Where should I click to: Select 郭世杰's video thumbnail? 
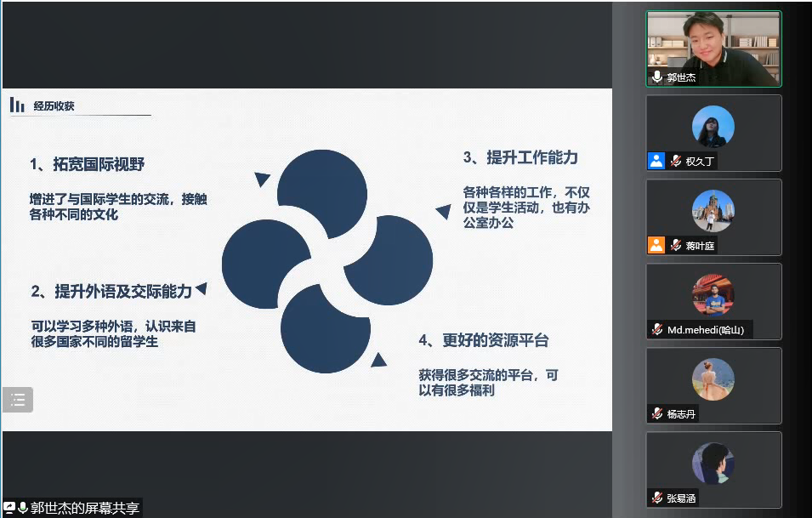coord(713,48)
